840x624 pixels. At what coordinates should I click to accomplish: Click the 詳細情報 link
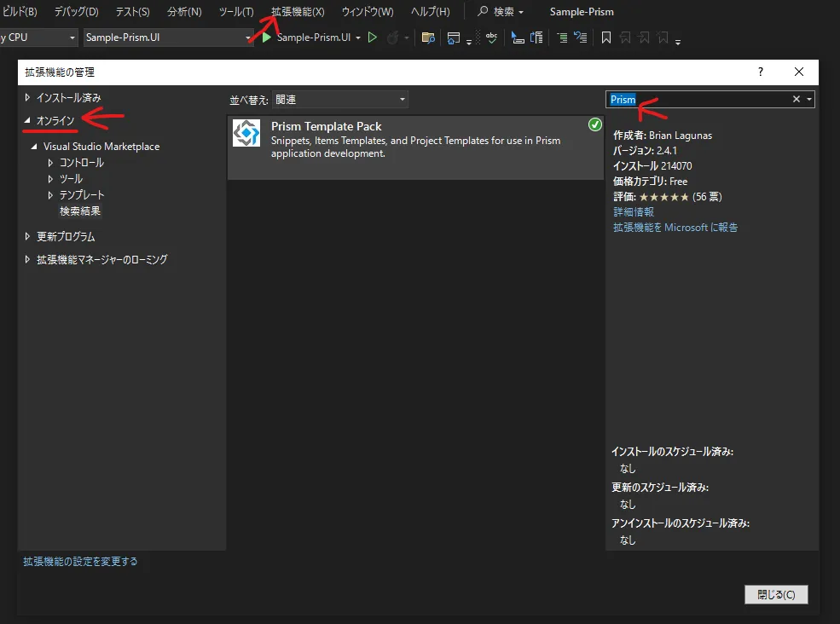[x=634, y=212]
